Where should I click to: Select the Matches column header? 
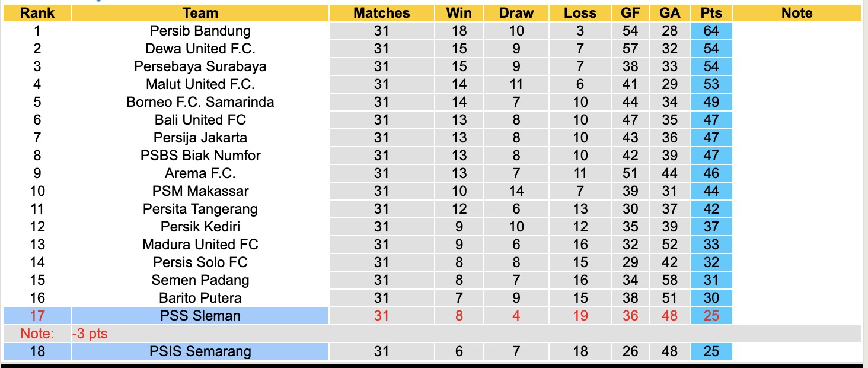pyautogui.click(x=381, y=13)
